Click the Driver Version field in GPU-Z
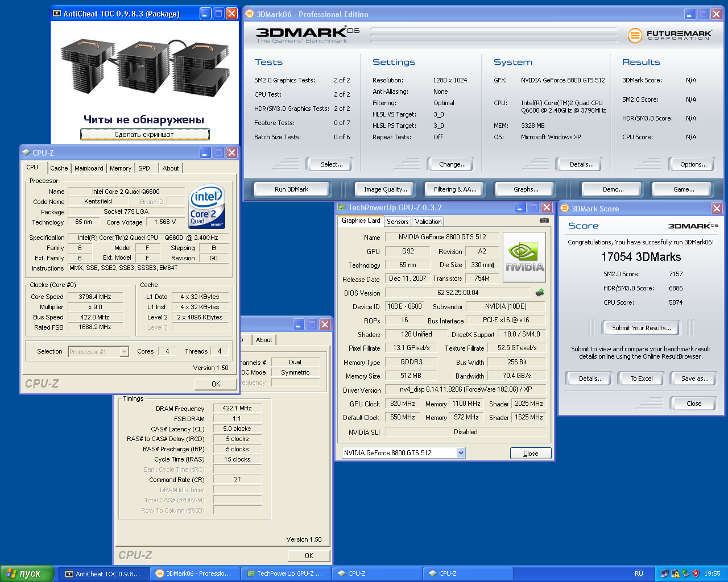Viewport: 728px width, 582px height. coord(465,389)
